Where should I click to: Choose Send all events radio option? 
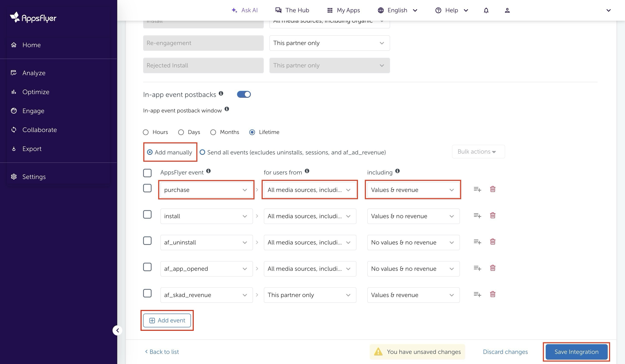[x=202, y=152]
